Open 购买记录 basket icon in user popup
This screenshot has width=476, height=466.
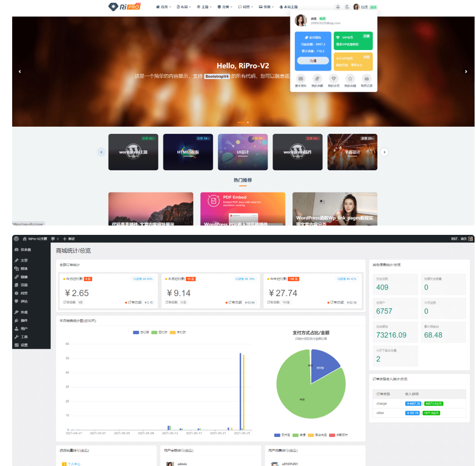[x=367, y=79]
